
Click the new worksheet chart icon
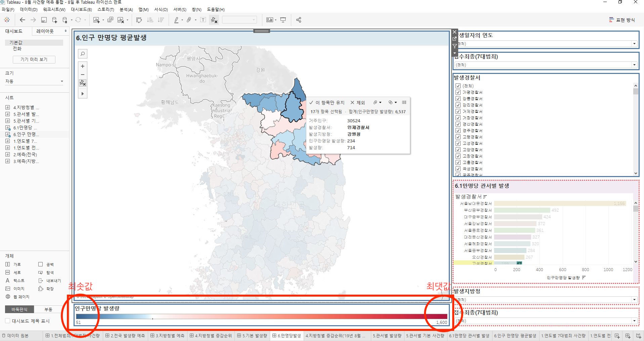click(x=96, y=20)
